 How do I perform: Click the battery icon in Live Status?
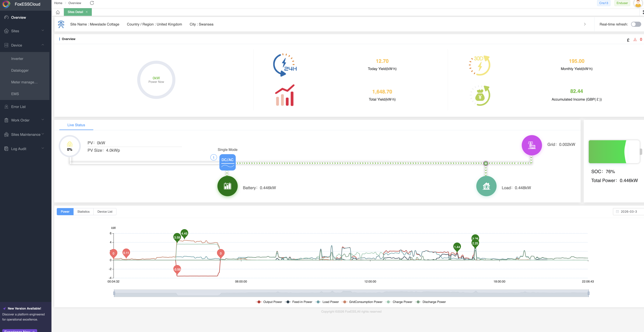click(227, 186)
